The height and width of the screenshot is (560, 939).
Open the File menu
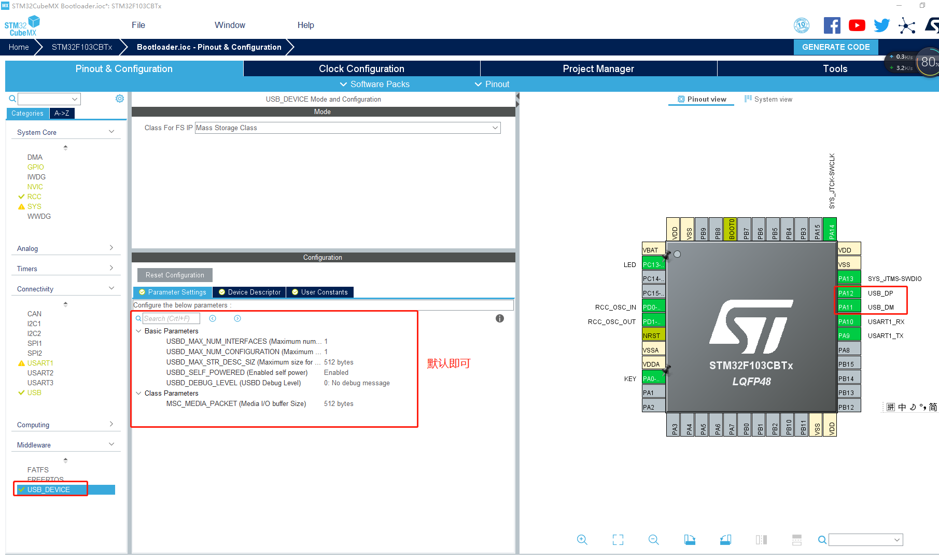coord(138,25)
